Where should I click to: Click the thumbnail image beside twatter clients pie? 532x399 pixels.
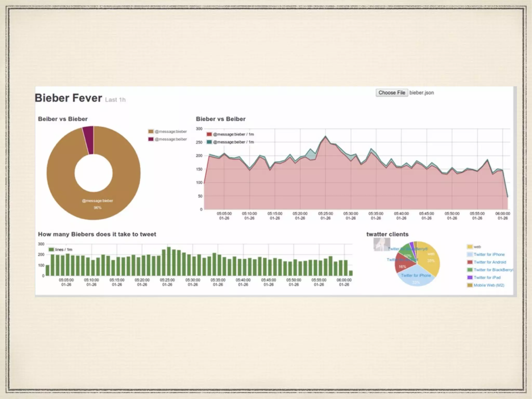381,244
